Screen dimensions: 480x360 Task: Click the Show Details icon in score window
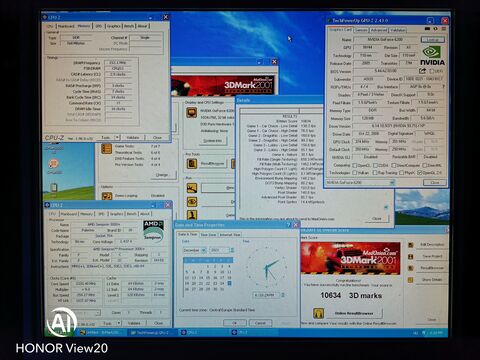[x=411, y=280]
